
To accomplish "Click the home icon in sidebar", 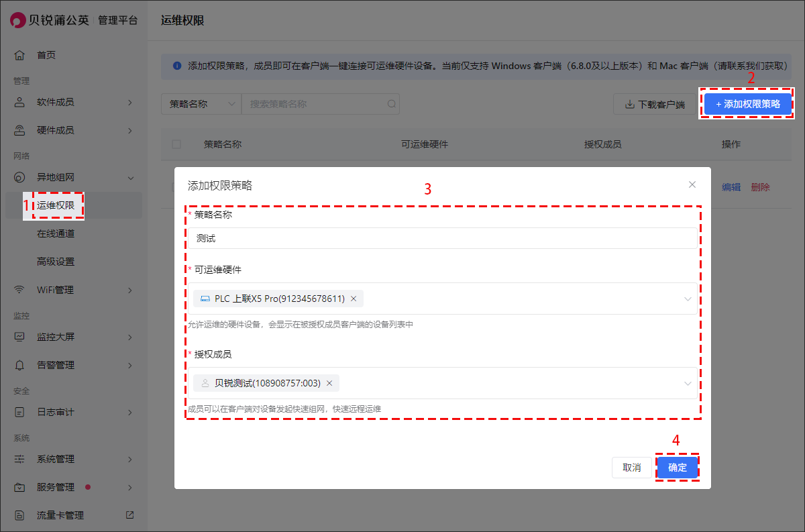I will click(x=19, y=55).
